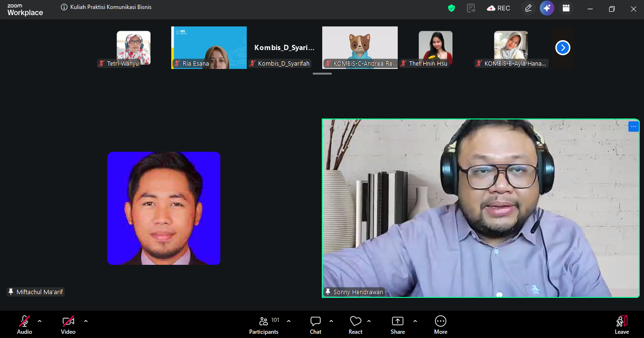Expand the Participants options caret
The height and width of the screenshot is (338, 644).
(x=289, y=321)
